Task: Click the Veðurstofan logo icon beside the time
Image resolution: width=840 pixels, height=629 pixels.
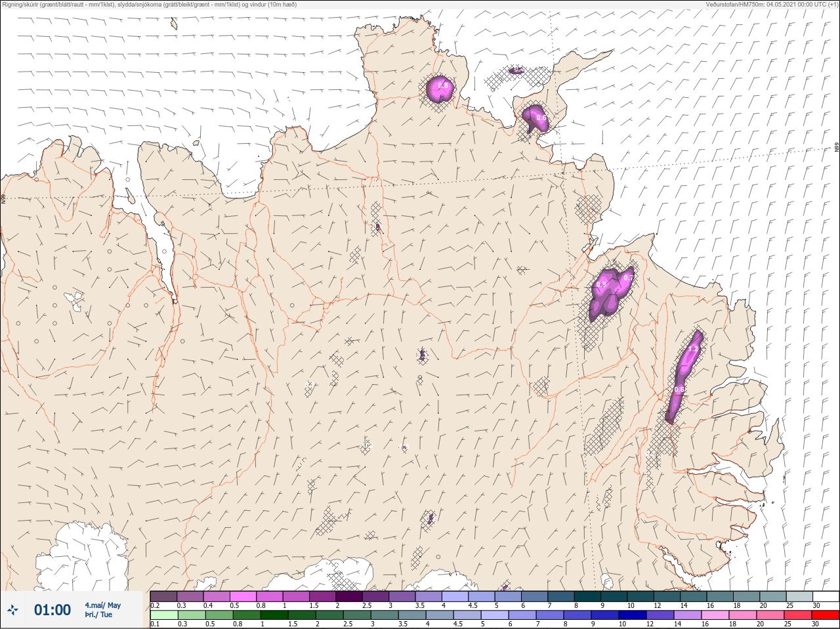Action: (12, 611)
